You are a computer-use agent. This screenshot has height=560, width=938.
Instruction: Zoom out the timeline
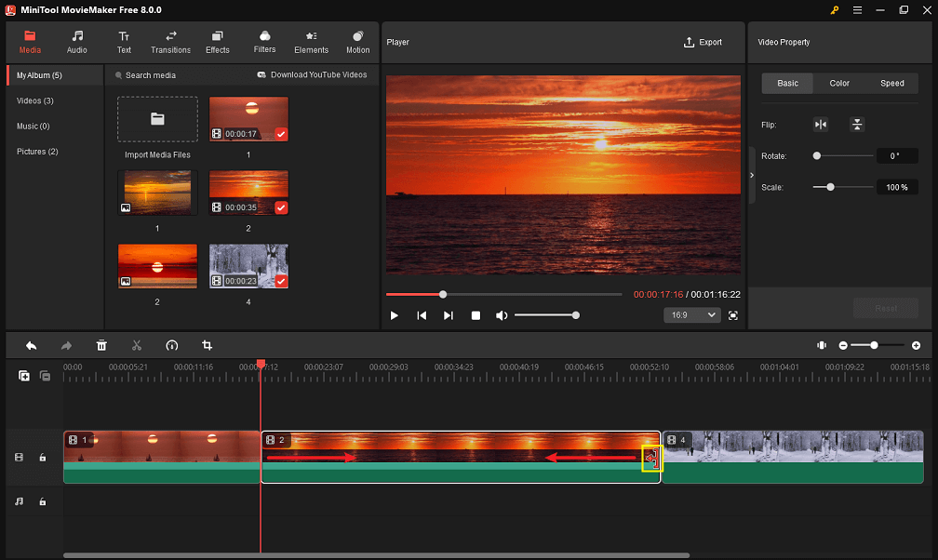[843, 345]
